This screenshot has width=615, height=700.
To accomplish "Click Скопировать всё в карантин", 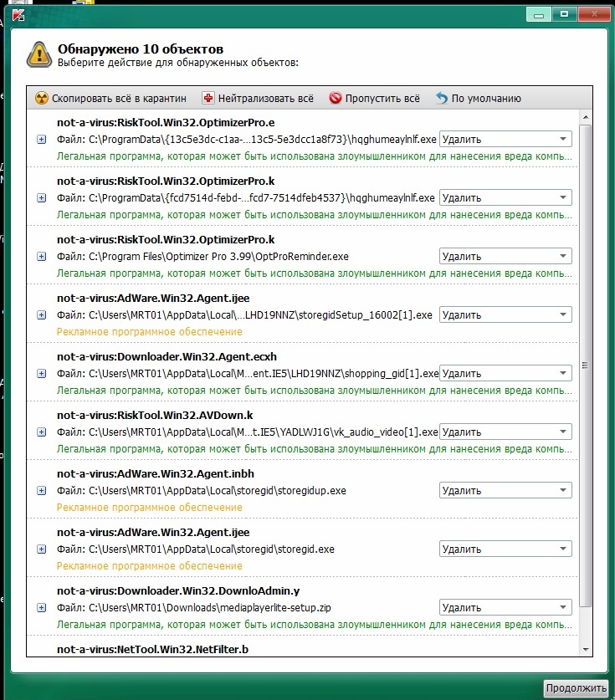I will (119, 98).
